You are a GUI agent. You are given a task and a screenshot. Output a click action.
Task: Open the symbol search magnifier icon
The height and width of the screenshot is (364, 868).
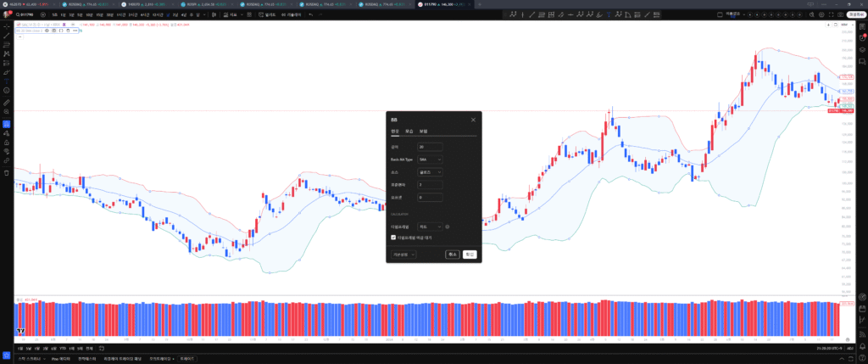19,15
